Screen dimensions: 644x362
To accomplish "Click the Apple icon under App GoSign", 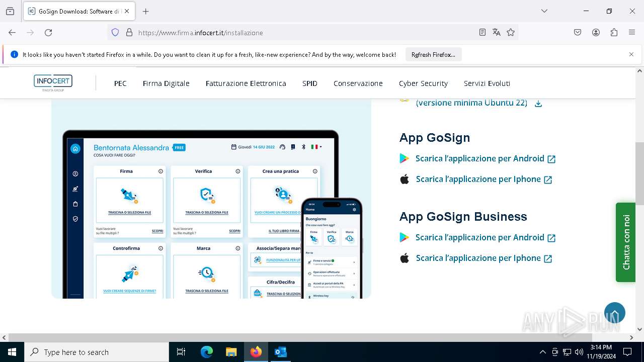I will point(405,179).
